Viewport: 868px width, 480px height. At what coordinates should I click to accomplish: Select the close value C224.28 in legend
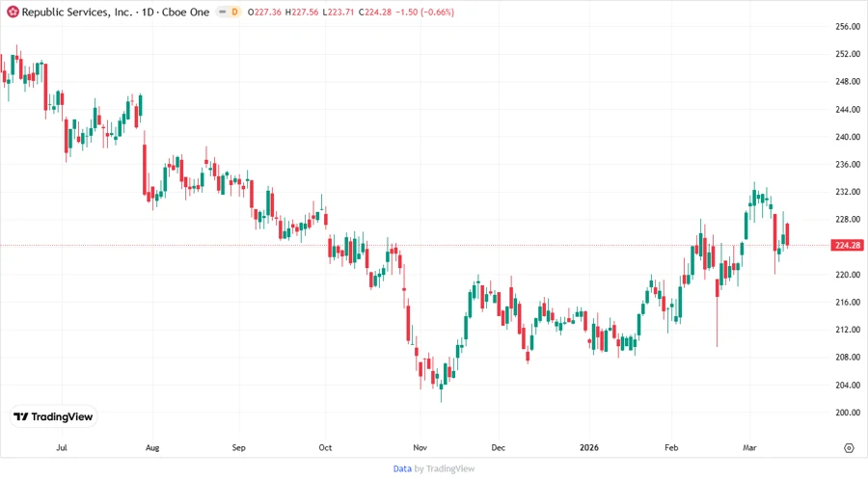[x=375, y=12]
